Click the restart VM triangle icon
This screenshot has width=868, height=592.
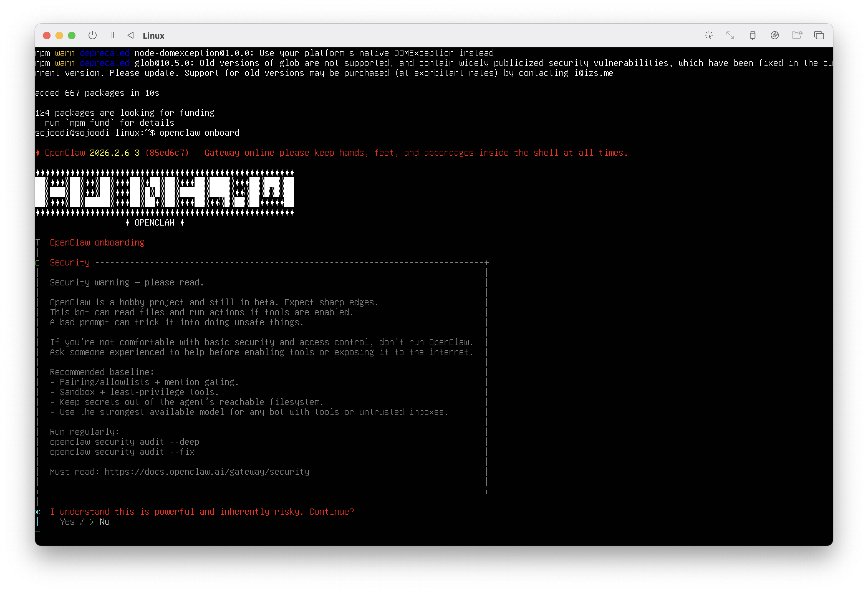click(x=131, y=36)
